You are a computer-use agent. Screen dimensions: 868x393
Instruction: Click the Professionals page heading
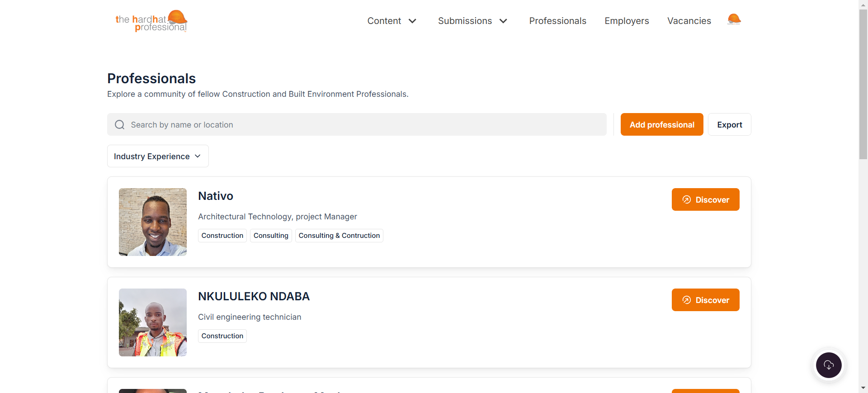[151, 78]
